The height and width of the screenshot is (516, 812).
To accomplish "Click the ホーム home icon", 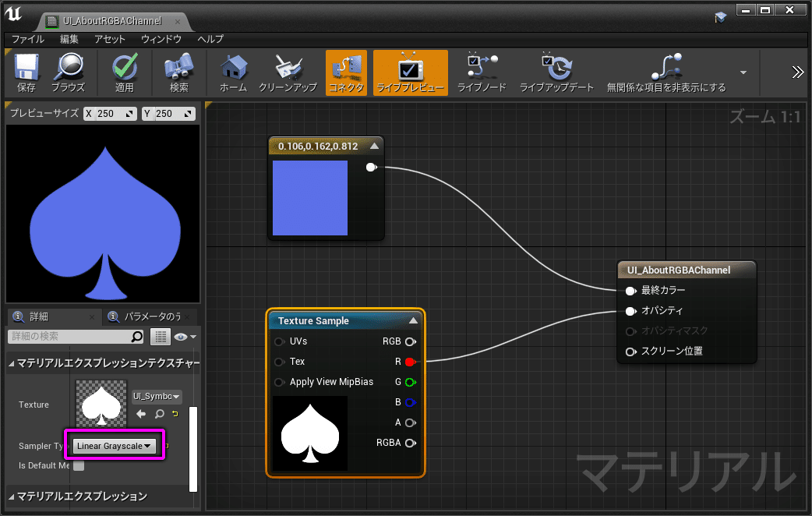I will tap(234, 73).
